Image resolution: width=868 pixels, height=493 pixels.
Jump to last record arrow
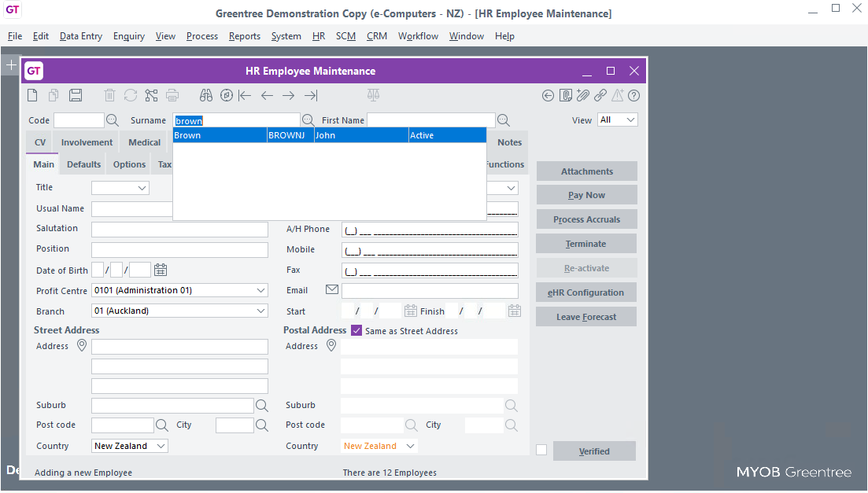(x=311, y=95)
